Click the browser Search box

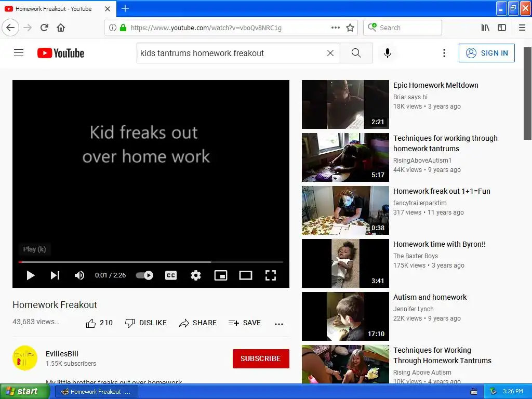click(403, 28)
